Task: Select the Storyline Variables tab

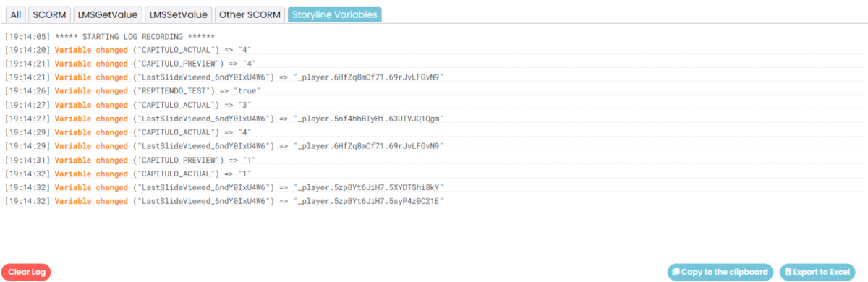Action: (x=334, y=14)
